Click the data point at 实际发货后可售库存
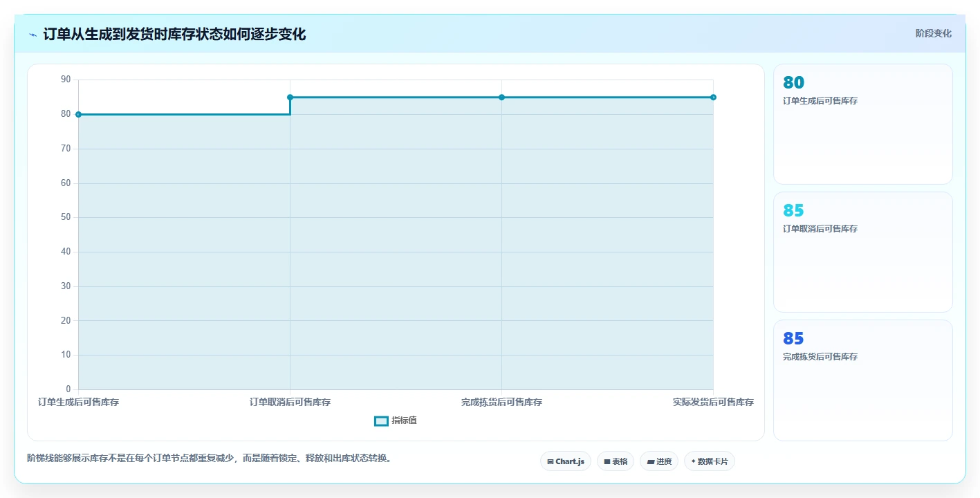The height and width of the screenshot is (498, 980). coord(713,98)
